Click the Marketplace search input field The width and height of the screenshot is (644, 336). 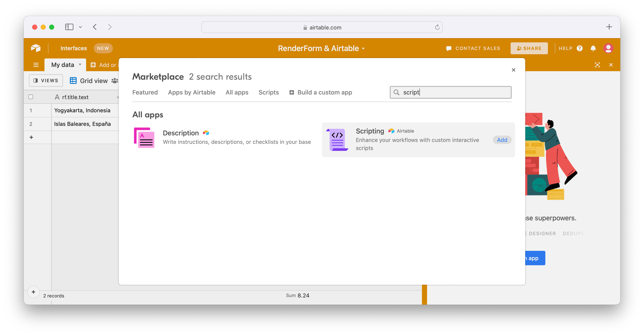(x=451, y=92)
